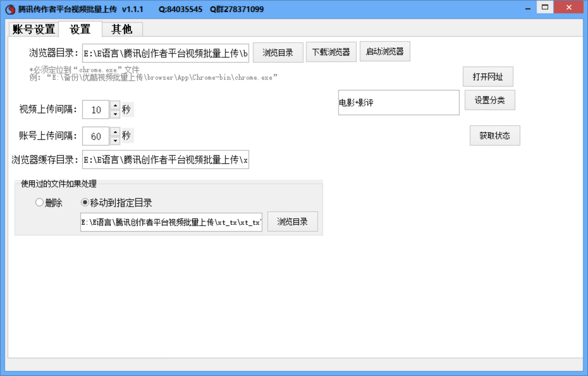Image resolution: width=588 pixels, height=376 pixels.
Task: Decrease 账号上传间隔 with down arrow
Action: [x=115, y=141]
